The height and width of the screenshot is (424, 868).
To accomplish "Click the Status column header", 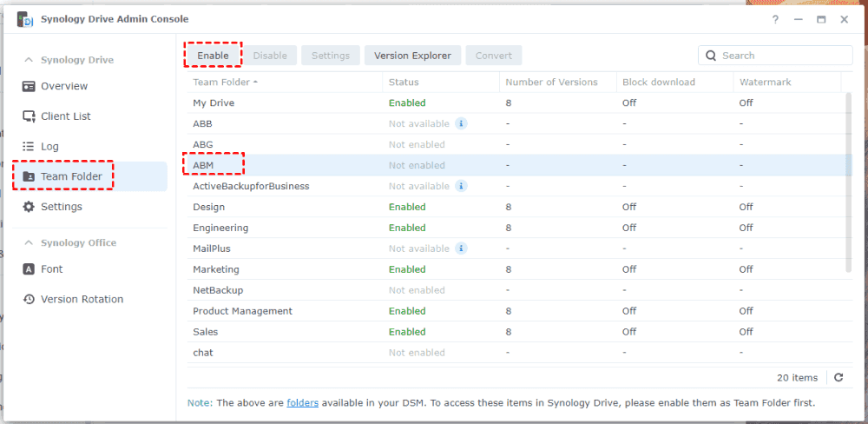I will (x=441, y=82).
